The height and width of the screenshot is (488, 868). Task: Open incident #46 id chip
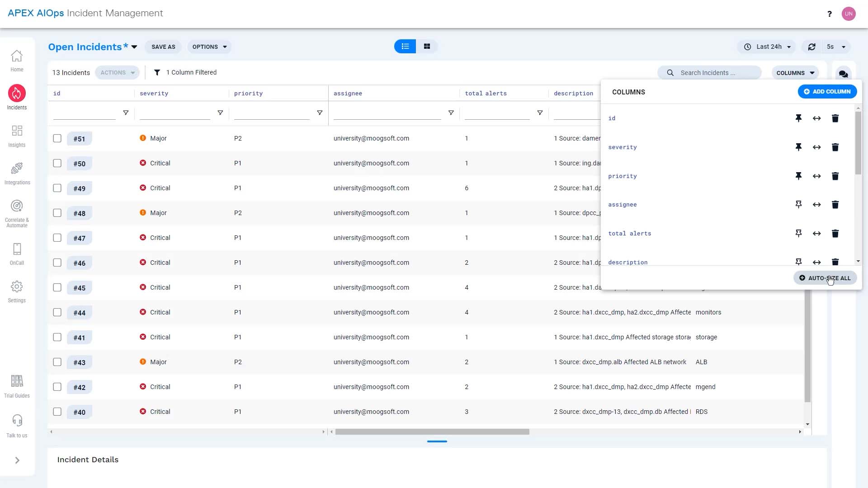pyautogui.click(x=80, y=263)
